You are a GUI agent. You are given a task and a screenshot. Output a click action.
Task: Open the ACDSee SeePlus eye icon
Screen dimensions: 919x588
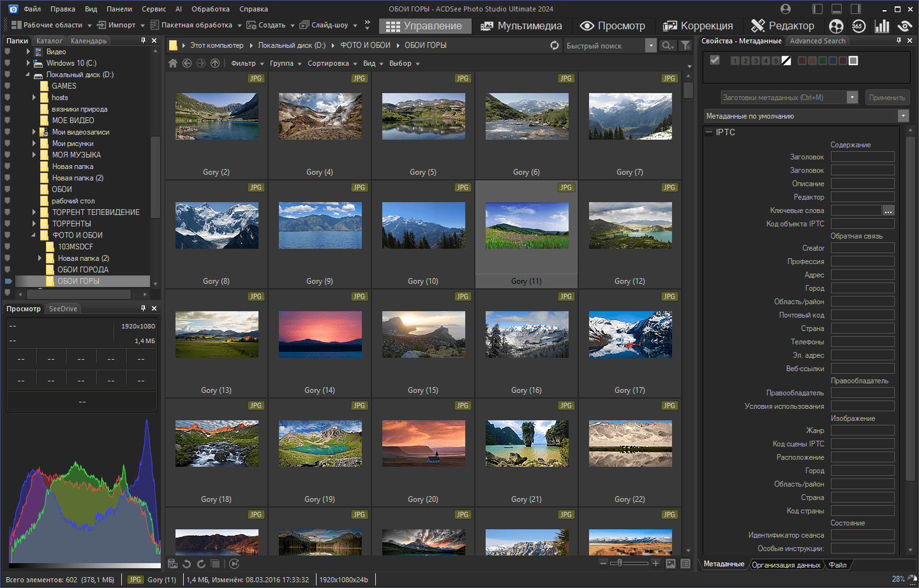pyautogui.click(x=905, y=26)
